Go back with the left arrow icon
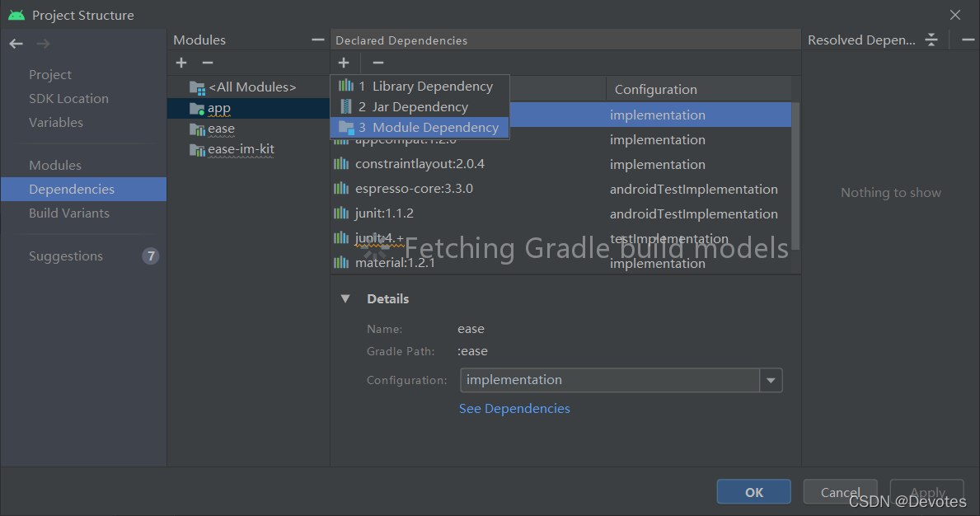This screenshot has height=516, width=980. pos(16,44)
